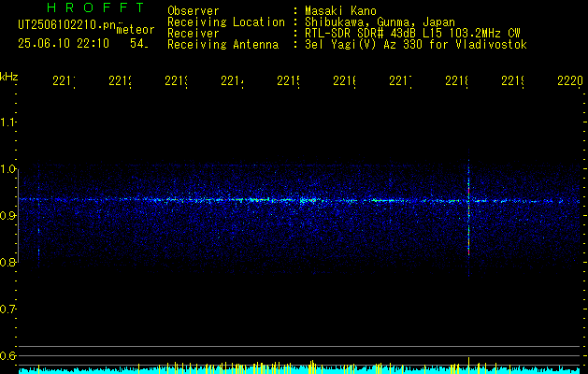
Task: Select file name UT2506102210.pn text
Action: 66,25
